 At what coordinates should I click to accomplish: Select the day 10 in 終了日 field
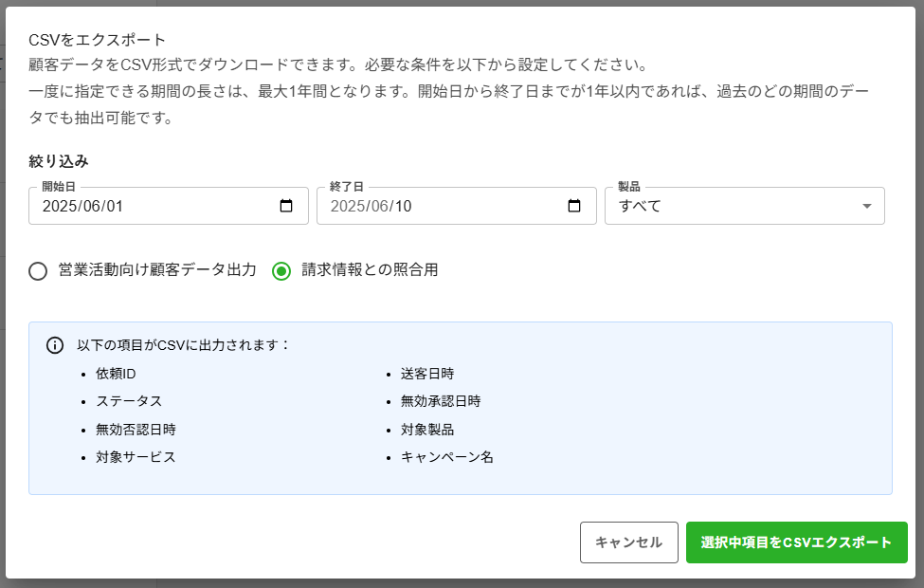click(403, 206)
